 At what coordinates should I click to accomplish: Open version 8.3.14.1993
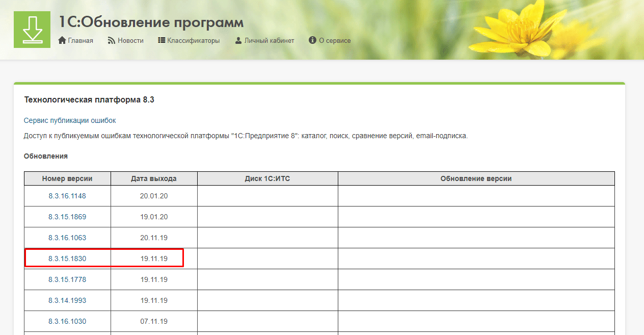point(67,300)
